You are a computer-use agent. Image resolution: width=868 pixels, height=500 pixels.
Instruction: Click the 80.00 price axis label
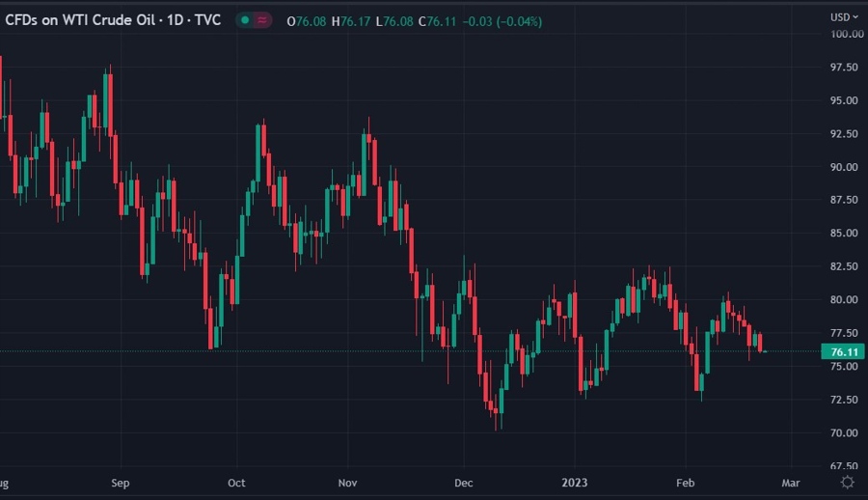tap(844, 299)
